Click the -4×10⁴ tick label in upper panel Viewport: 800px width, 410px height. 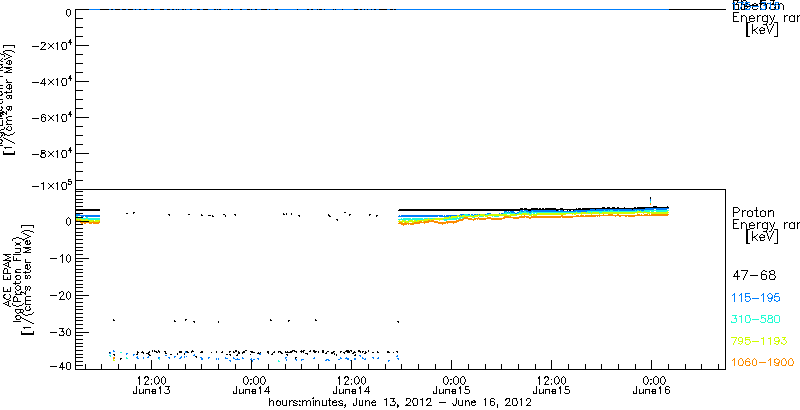click(51, 82)
